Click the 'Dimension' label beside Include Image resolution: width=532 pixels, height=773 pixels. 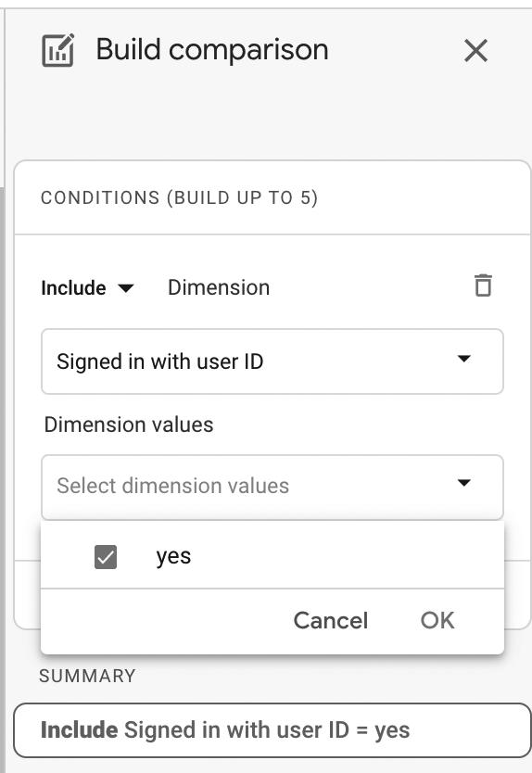coord(219,287)
